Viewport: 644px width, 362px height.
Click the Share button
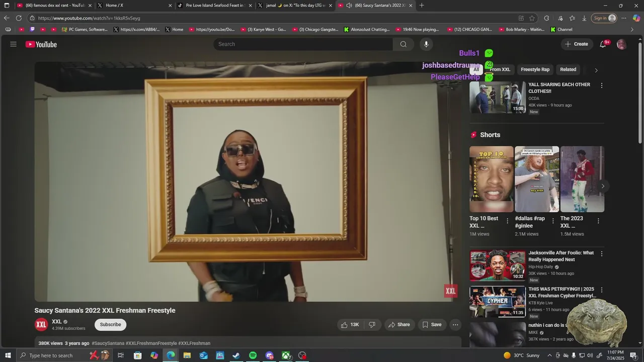398,325
